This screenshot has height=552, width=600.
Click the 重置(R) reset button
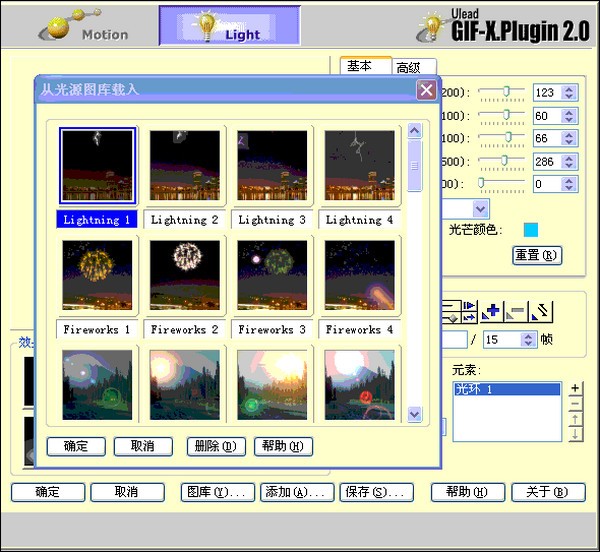[x=537, y=255]
